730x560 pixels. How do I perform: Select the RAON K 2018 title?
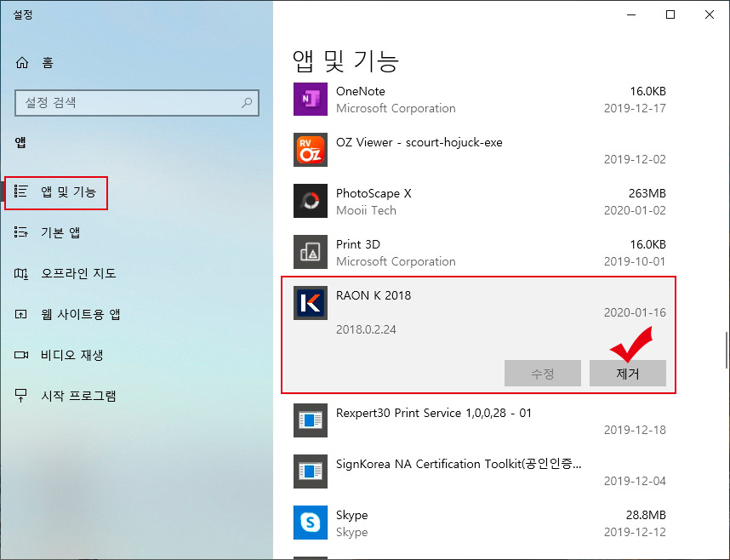point(374,295)
